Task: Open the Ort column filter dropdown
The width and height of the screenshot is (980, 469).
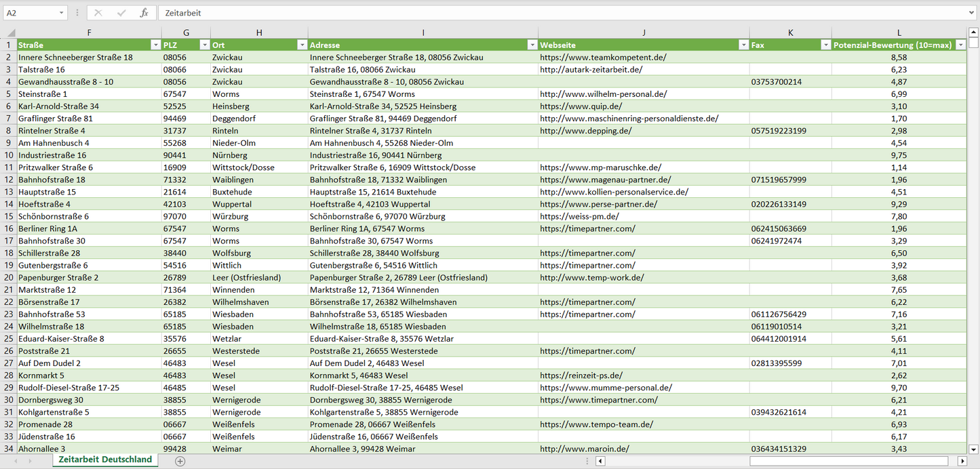Action: pos(302,45)
